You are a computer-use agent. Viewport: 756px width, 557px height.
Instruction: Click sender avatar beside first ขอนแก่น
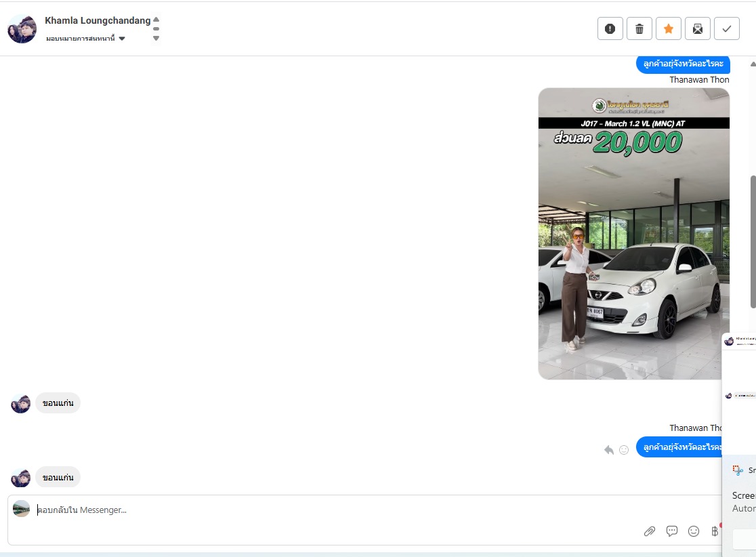coord(21,404)
